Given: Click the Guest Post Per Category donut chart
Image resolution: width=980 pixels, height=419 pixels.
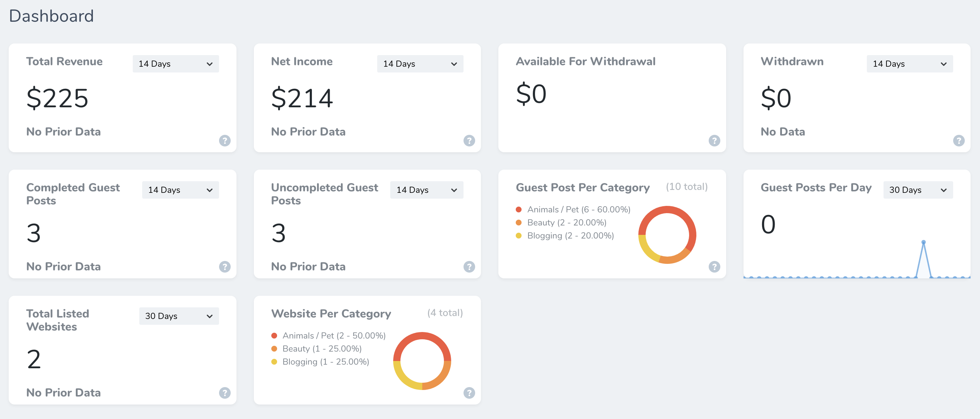Looking at the screenshot, I should [667, 235].
